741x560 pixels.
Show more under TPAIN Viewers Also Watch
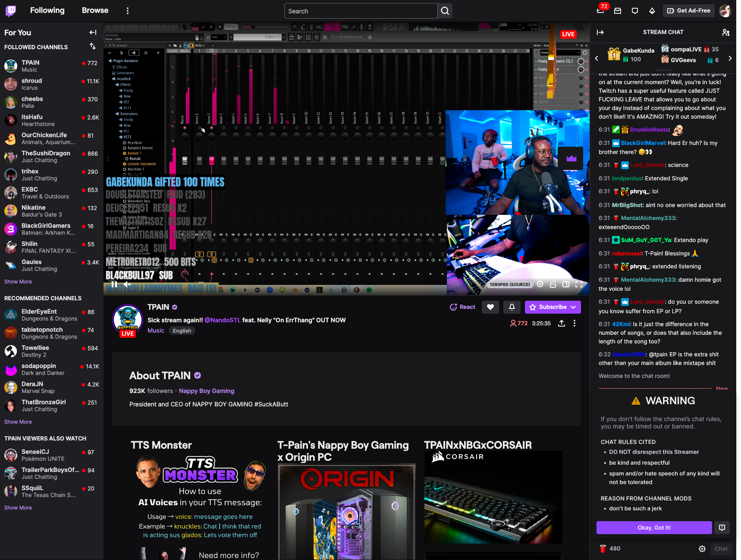tap(18, 508)
